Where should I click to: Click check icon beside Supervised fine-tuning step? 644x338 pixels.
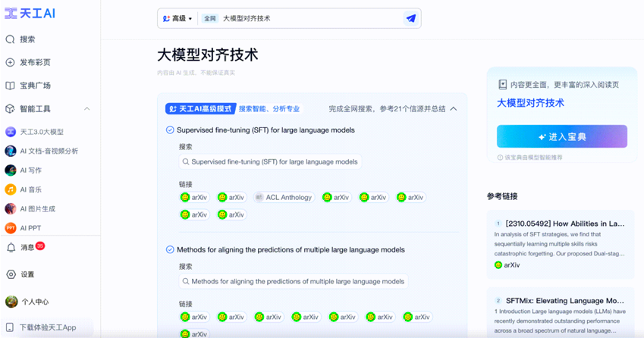[170, 130]
